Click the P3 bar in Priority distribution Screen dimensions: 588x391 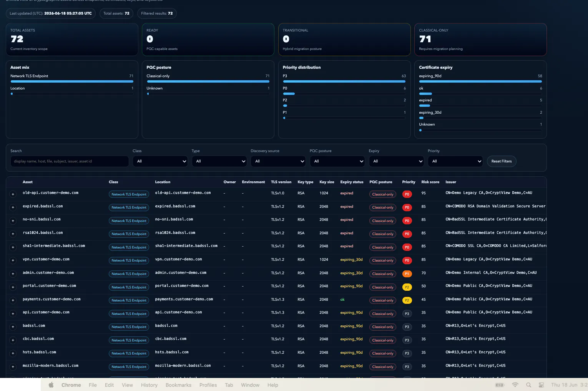[x=344, y=81]
